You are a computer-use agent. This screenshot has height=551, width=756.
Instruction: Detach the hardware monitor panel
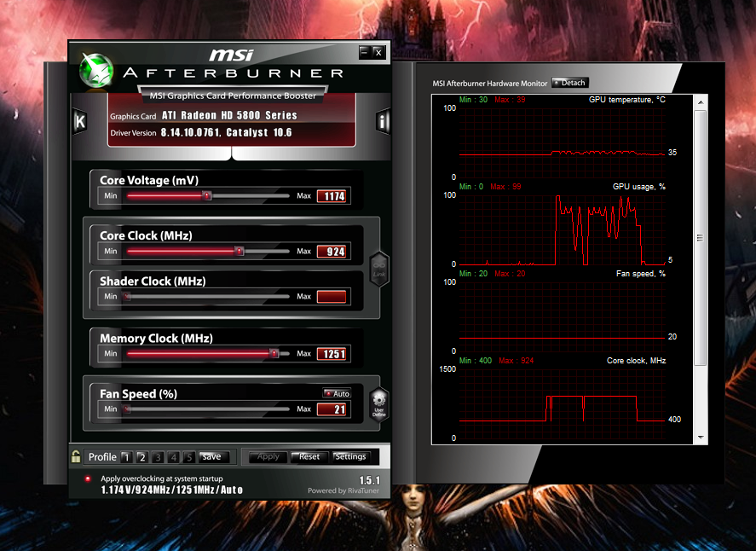click(570, 83)
